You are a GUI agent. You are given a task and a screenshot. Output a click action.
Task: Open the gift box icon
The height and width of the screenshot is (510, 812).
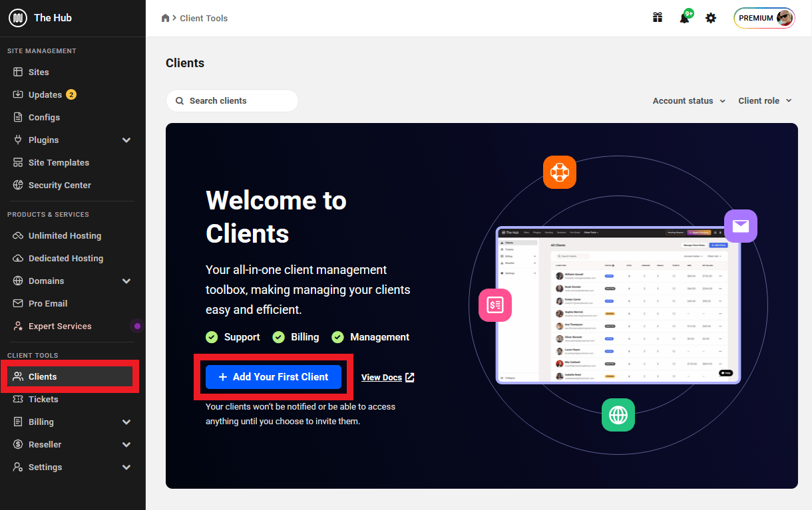point(658,18)
